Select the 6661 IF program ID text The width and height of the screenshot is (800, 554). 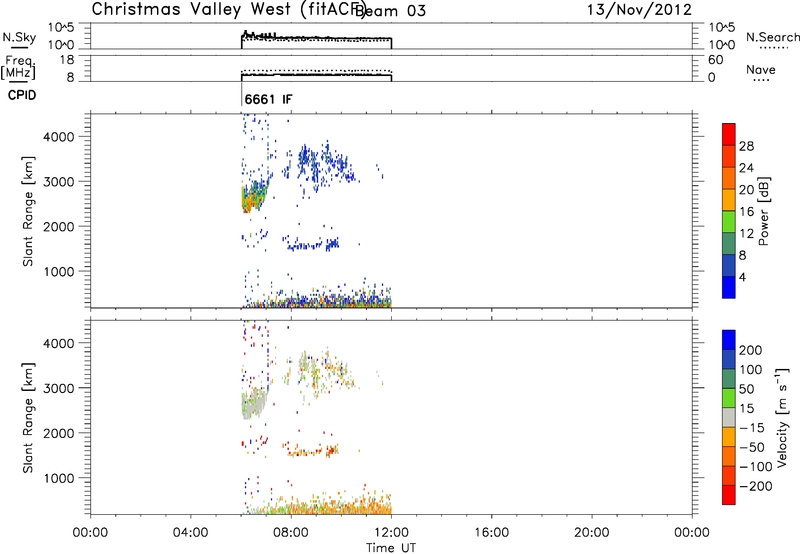point(268,99)
